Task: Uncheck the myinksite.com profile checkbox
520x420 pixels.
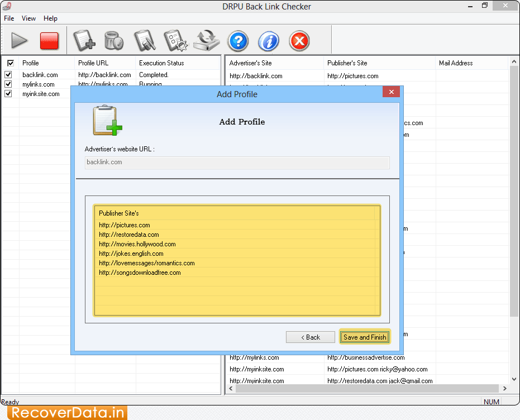Action: coord(8,94)
